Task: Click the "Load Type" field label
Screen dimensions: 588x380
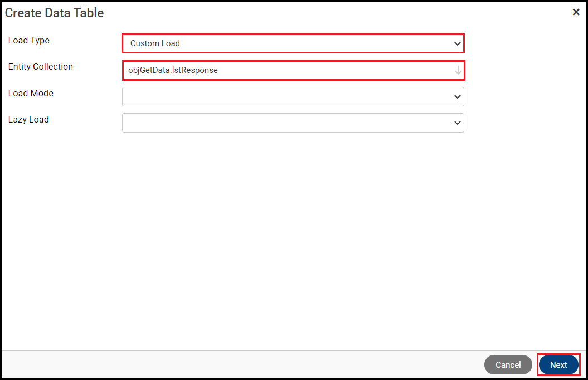Action: click(x=29, y=41)
